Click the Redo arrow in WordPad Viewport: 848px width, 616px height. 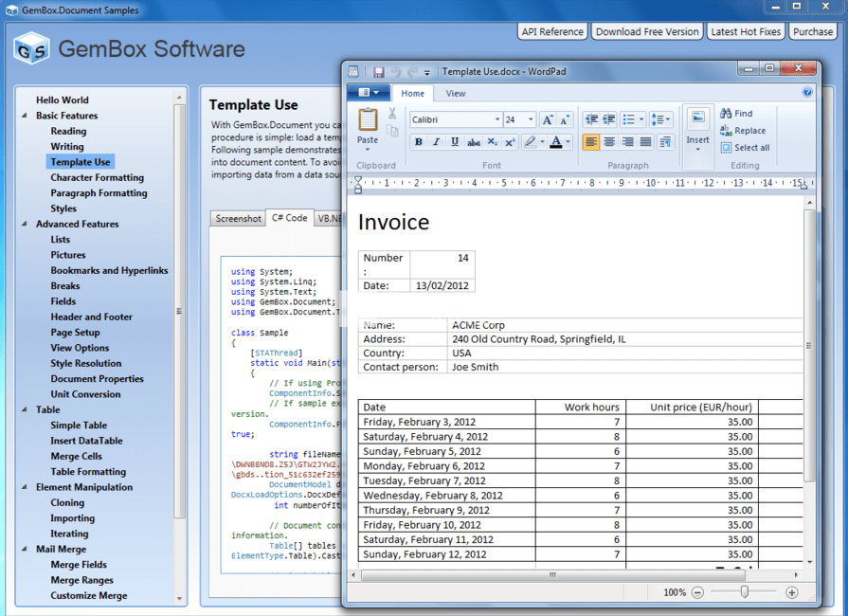413,71
